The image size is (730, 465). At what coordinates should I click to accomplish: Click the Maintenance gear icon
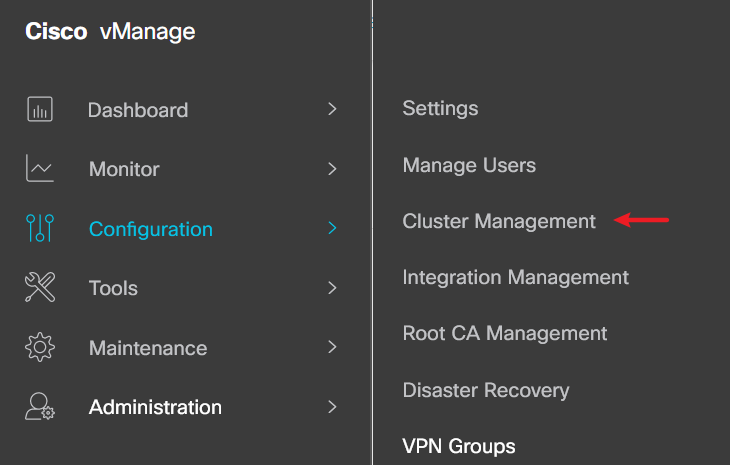coord(40,347)
